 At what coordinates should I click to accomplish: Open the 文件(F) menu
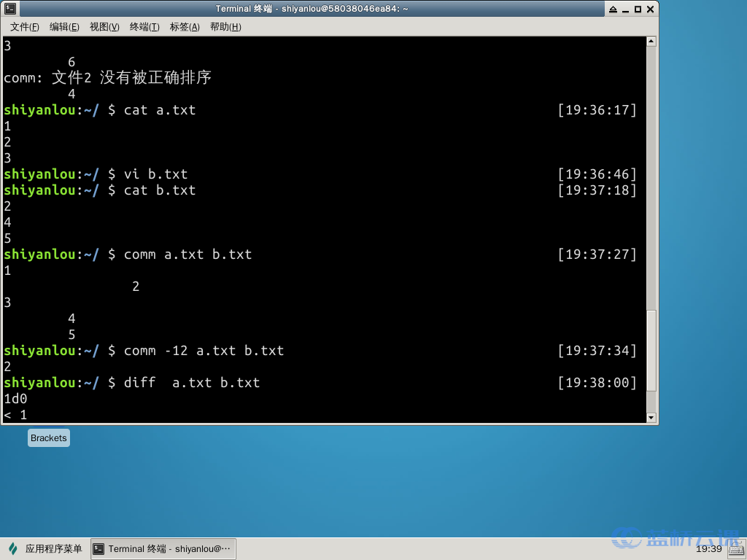click(24, 27)
